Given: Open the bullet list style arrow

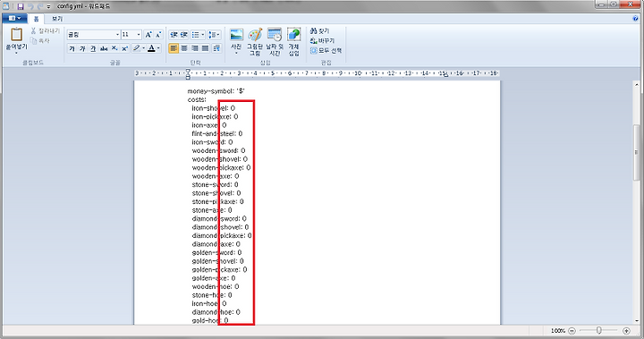Looking at the screenshot, I should (x=203, y=35).
